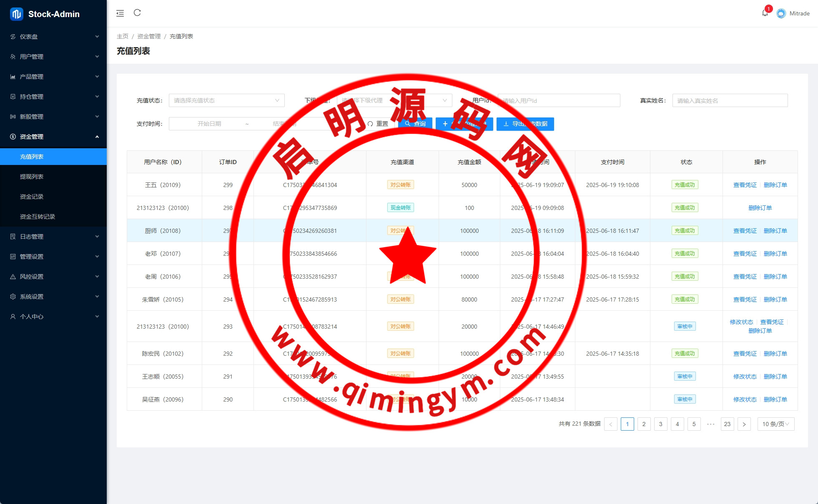Click the 风控设置 warning triangle icon
Screen dimensions: 818x504
click(x=13, y=277)
